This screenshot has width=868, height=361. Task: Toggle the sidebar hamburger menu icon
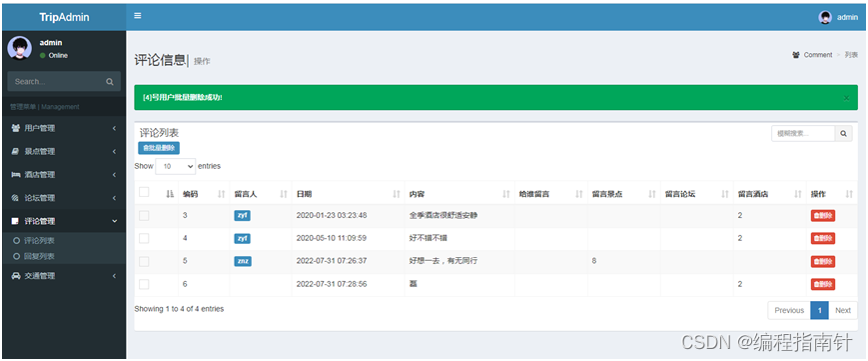click(138, 16)
